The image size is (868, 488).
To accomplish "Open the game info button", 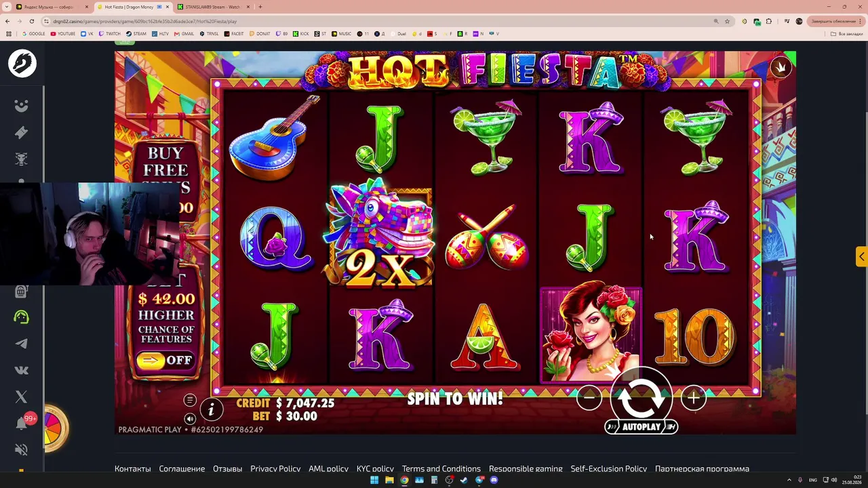I will pos(212,409).
